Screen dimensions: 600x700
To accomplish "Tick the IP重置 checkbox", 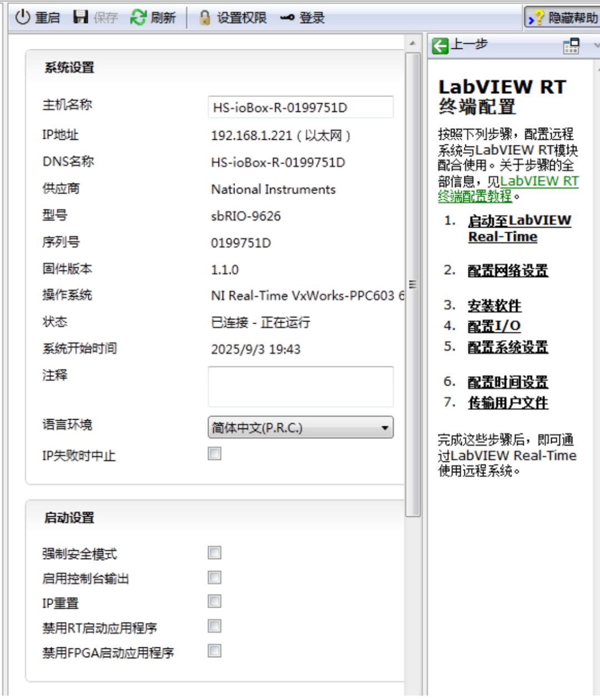I will point(214,601).
